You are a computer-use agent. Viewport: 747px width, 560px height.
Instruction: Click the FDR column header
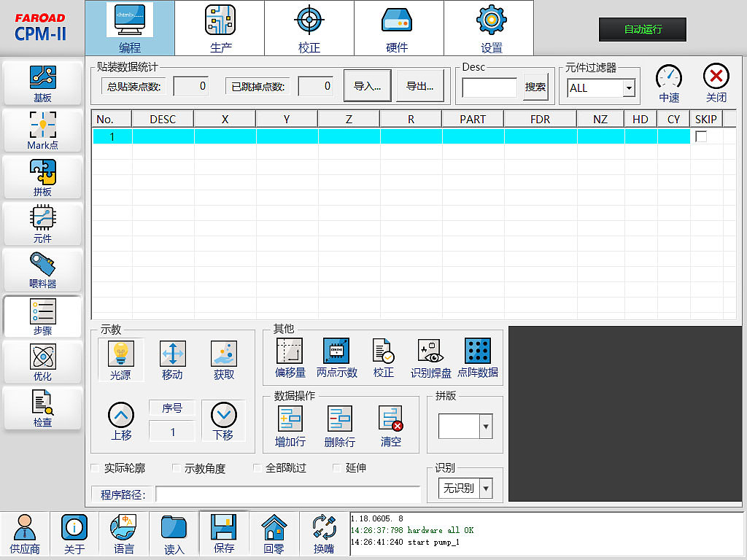coord(541,119)
